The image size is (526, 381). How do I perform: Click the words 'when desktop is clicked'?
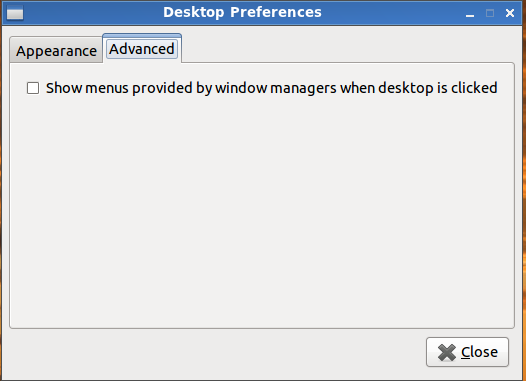tap(419, 88)
